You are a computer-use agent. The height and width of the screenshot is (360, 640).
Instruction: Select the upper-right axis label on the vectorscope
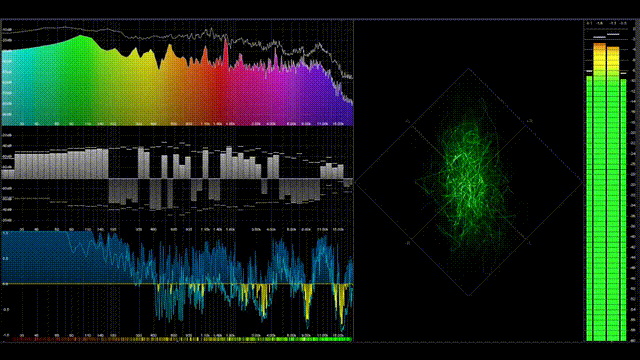click(x=530, y=121)
